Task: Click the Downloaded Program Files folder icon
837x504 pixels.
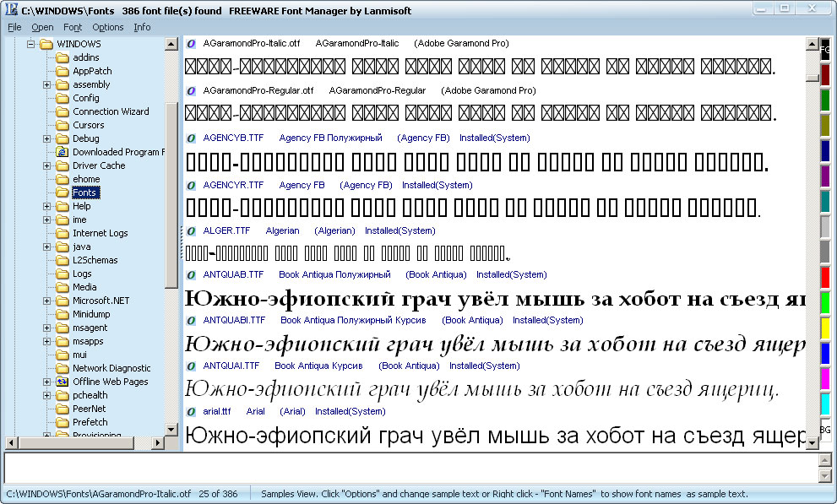Action: pyautogui.click(x=62, y=152)
